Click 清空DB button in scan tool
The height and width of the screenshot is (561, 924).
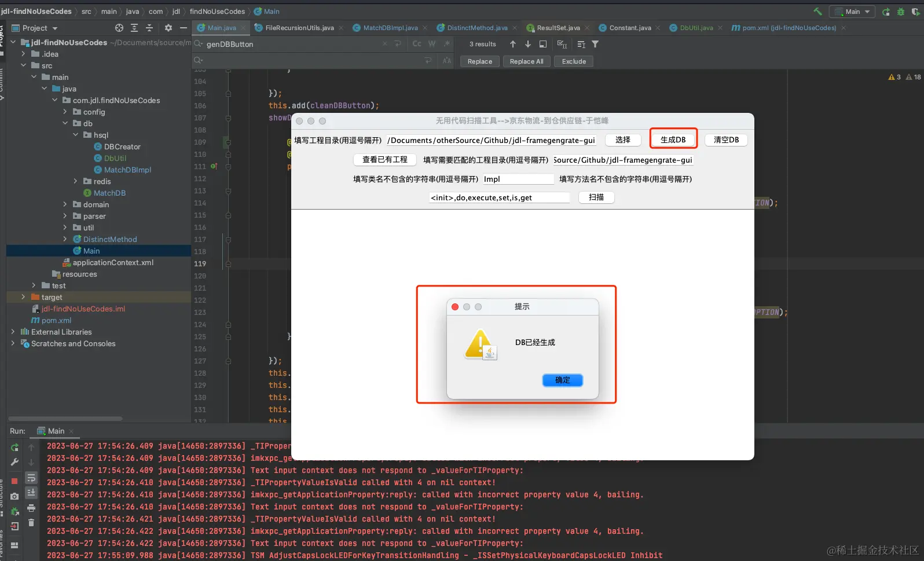pos(726,140)
